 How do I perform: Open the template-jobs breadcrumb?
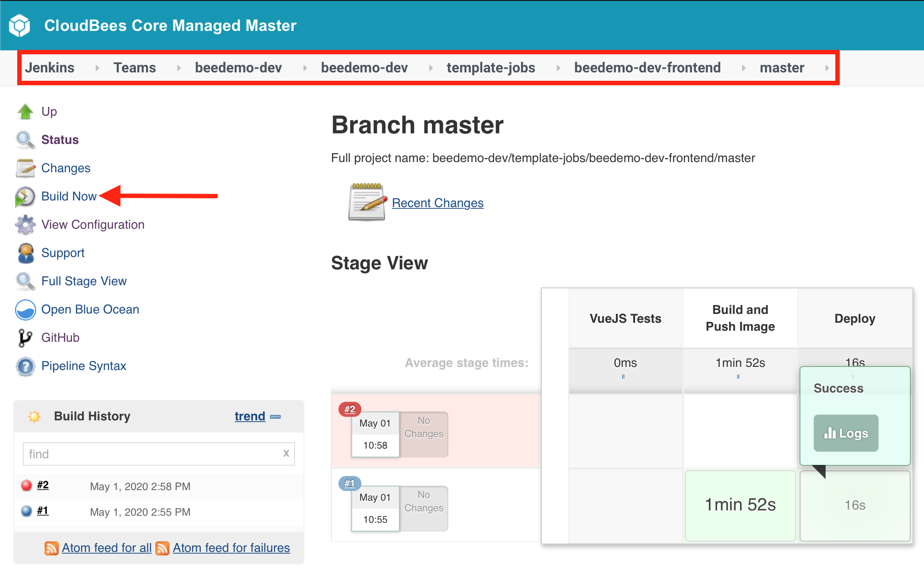click(x=491, y=68)
